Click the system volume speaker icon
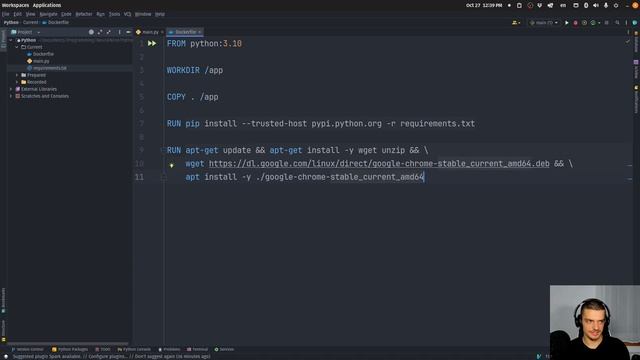 click(x=596, y=5)
